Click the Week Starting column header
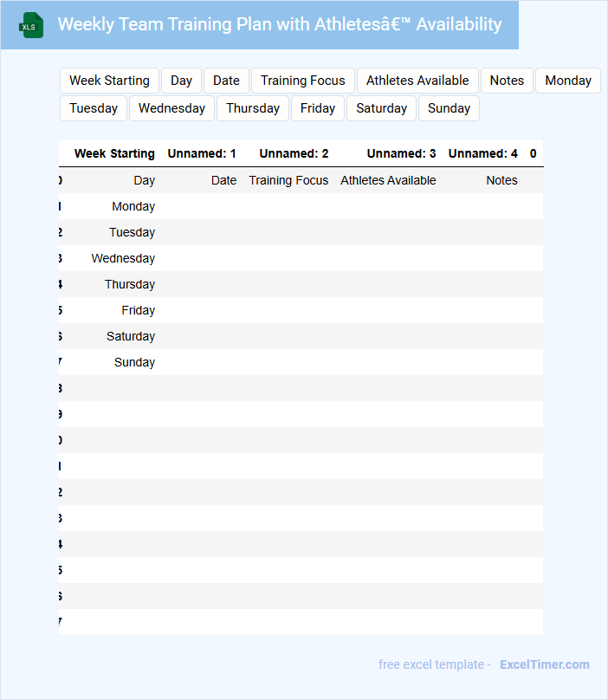 tap(114, 153)
